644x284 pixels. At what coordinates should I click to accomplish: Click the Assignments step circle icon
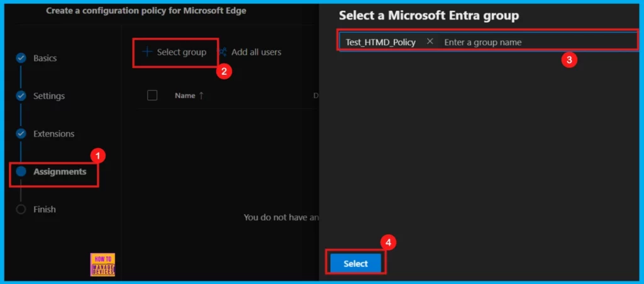pyautogui.click(x=21, y=171)
